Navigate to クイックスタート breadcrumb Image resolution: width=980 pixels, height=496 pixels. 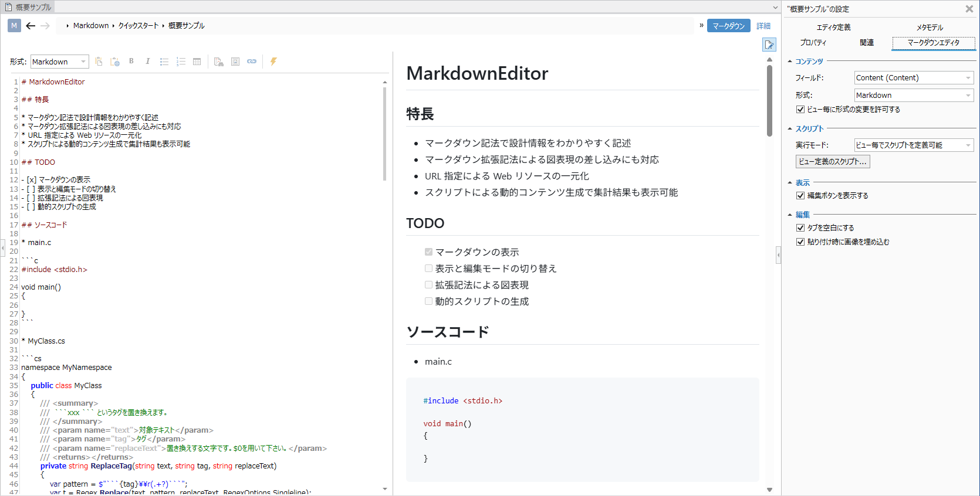click(x=138, y=26)
